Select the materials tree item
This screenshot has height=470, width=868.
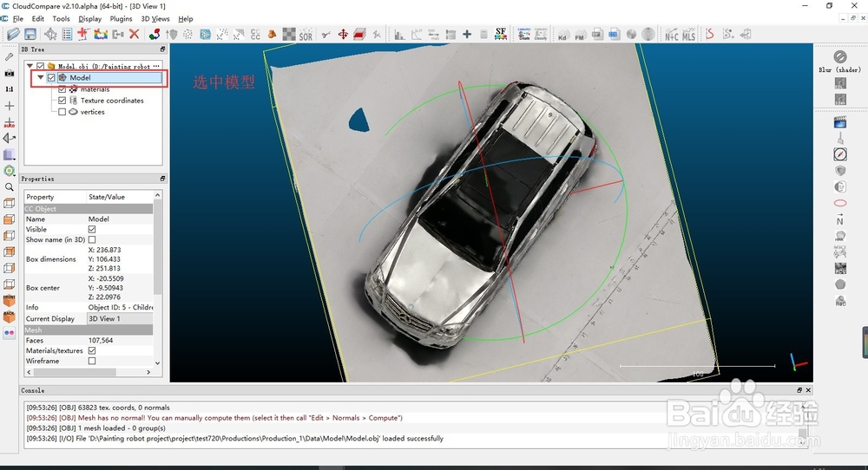click(95, 89)
